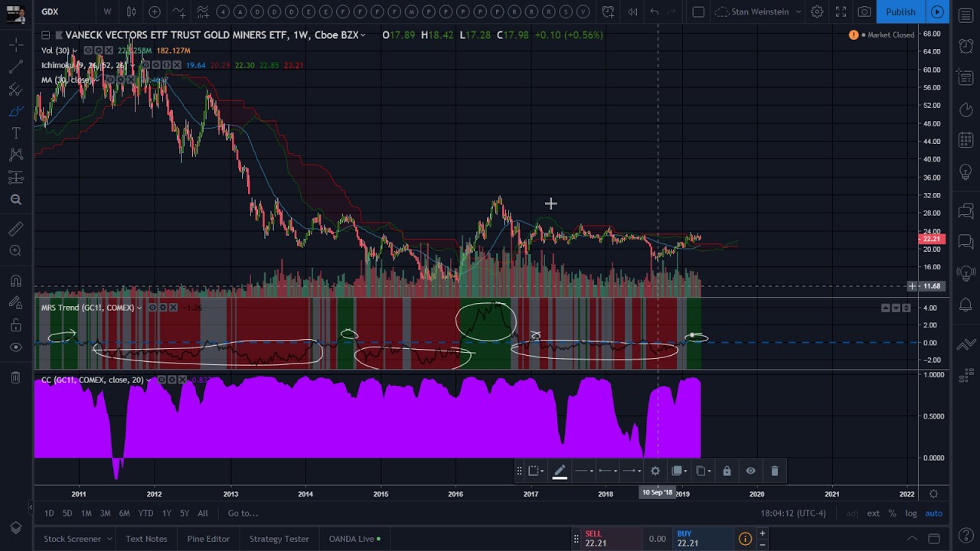
Task: Hide all drawings using left toolbar eye
Action: tap(15, 347)
